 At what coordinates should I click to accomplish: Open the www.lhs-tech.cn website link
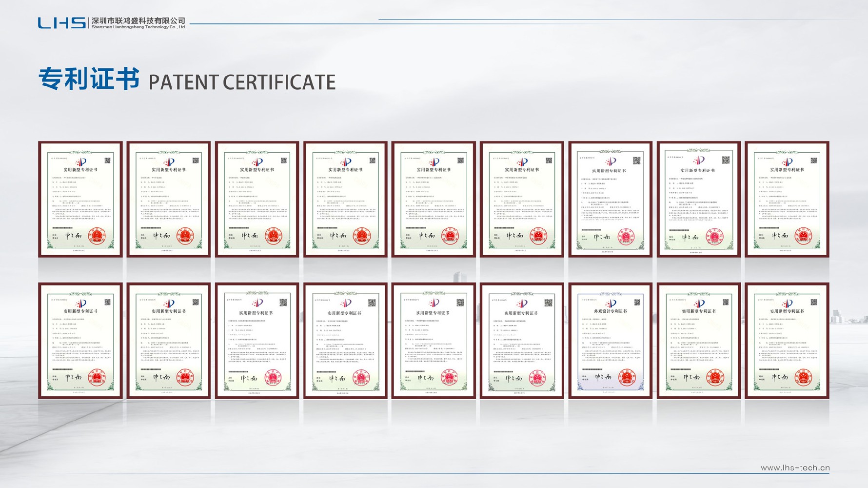point(795,468)
